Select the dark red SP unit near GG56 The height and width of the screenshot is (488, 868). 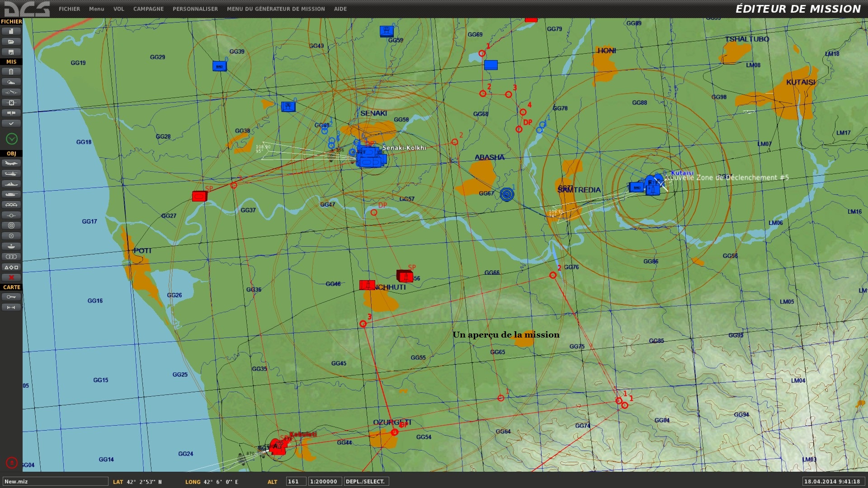click(405, 276)
